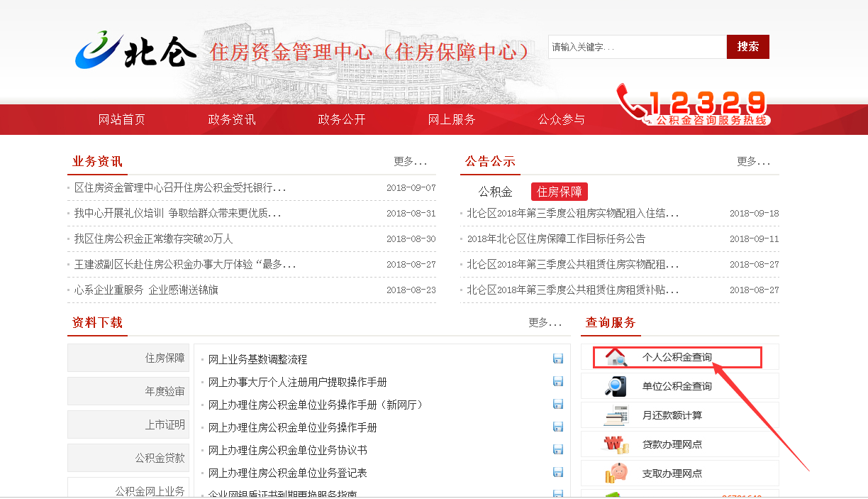This screenshot has width=868, height=499.
Task: Click the coins icon for 贷款办理网点
Action: (616, 444)
